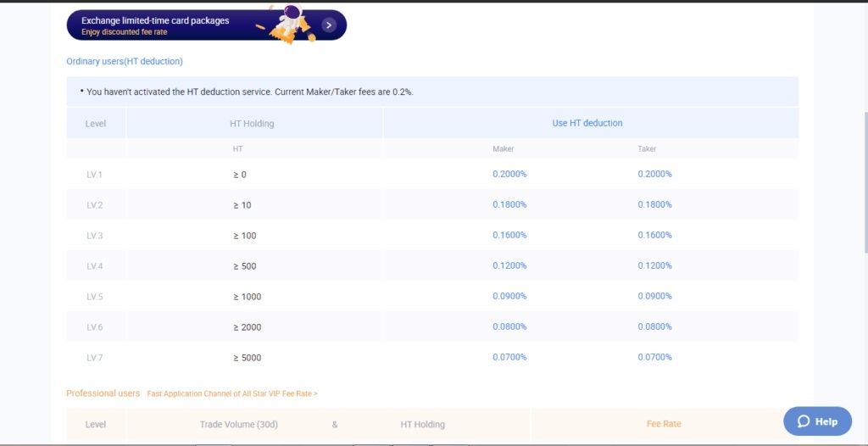Click the ≥ 500 HT holding value
The image size is (868, 446).
pos(245,266)
